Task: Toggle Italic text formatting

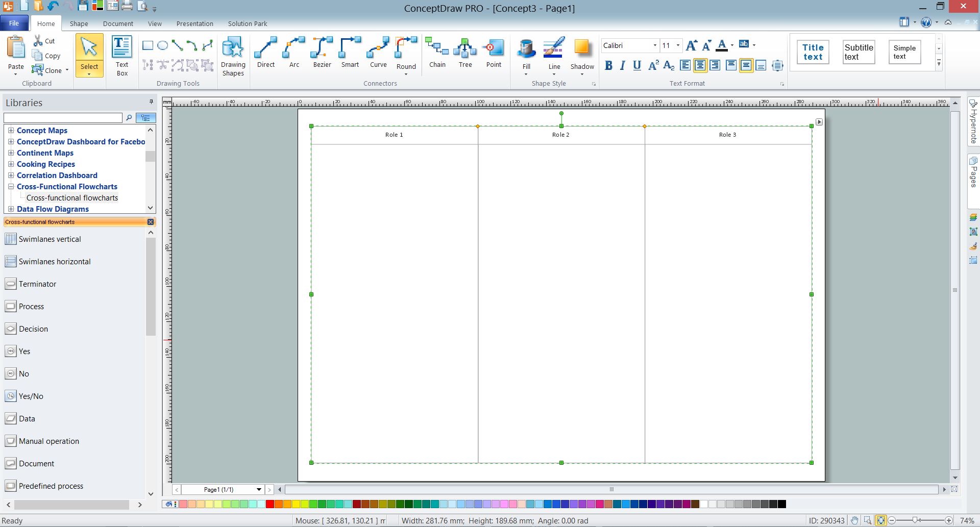Action: point(622,65)
